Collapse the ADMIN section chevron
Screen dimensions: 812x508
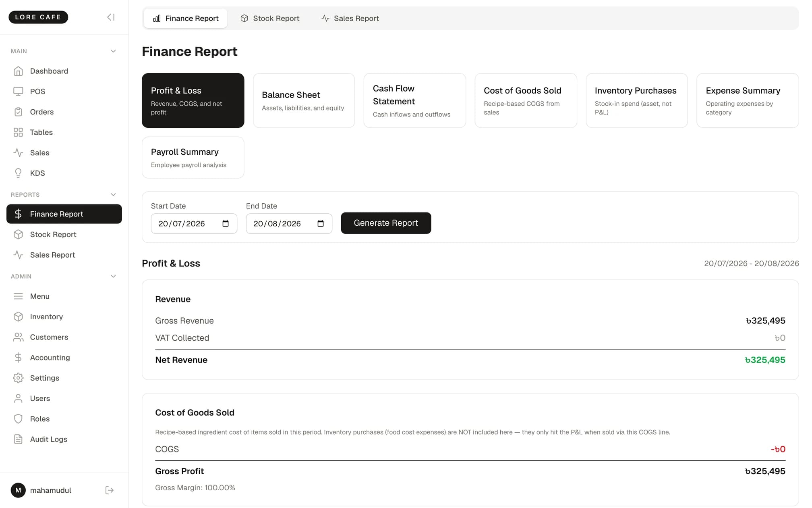click(113, 277)
